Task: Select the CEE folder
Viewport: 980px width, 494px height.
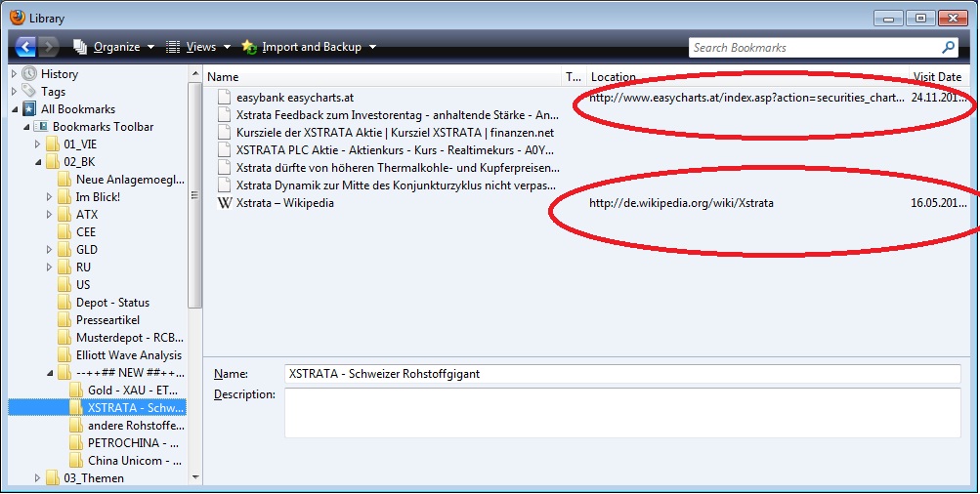Action: tap(86, 232)
